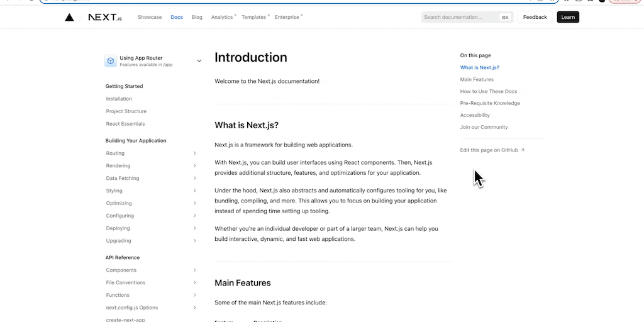Click the Feedback button
The width and height of the screenshot is (644, 322).
(x=535, y=18)
